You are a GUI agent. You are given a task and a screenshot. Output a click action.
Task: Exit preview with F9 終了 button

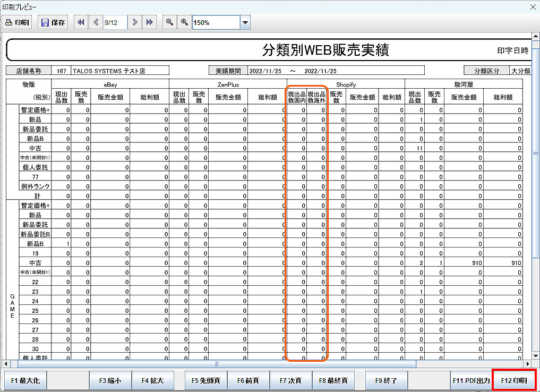[x=387, y=380]
